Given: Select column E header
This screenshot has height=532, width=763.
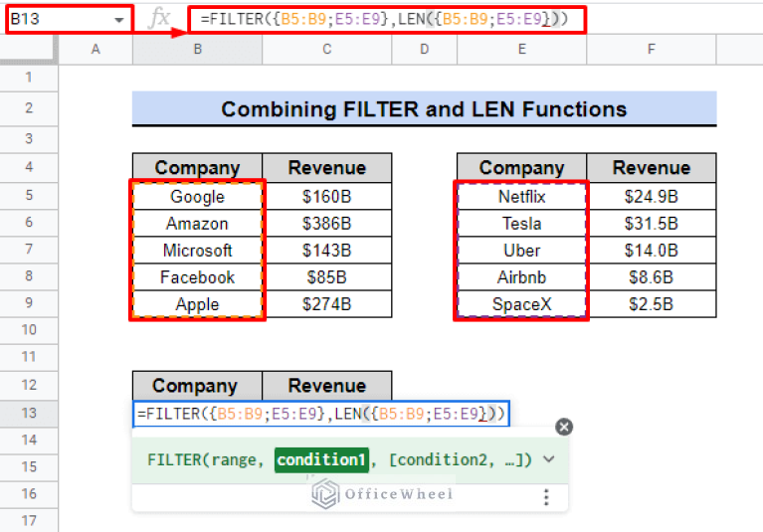Looking at the screenshot, I should pyautogui.click(x=522, y=49).
